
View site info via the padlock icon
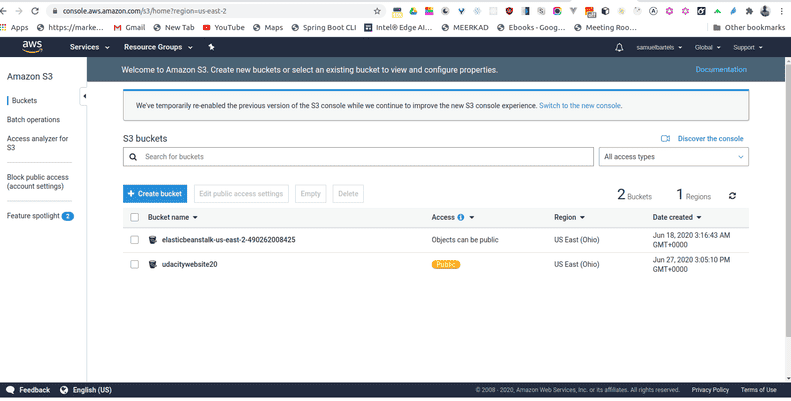point(55,11)
